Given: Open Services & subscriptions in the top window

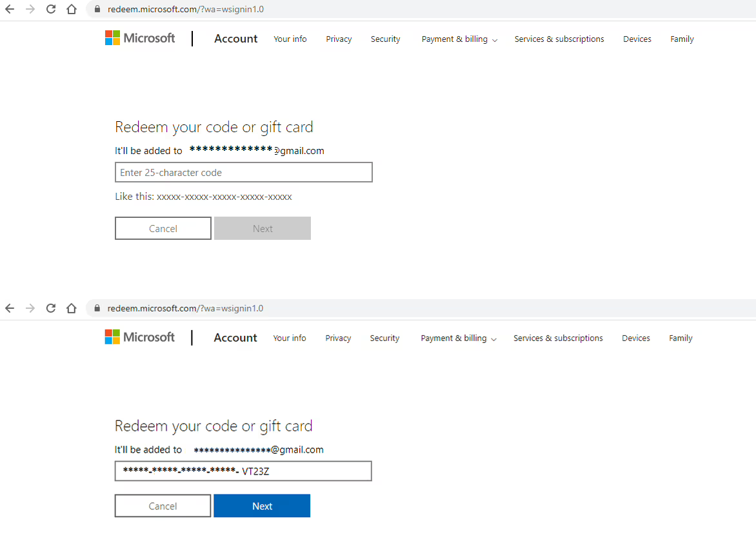Looking at the screenshot, I should pos(559,39).
